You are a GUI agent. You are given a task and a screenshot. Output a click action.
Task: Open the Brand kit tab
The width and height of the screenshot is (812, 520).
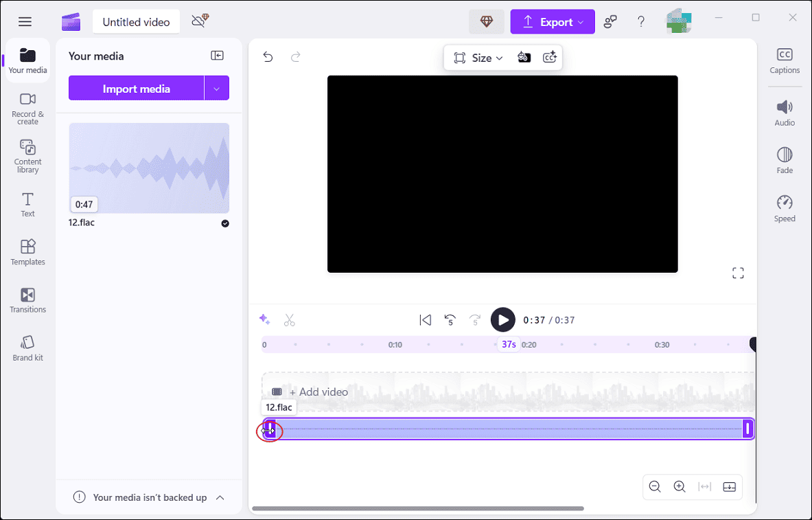[x=28, y=348]
